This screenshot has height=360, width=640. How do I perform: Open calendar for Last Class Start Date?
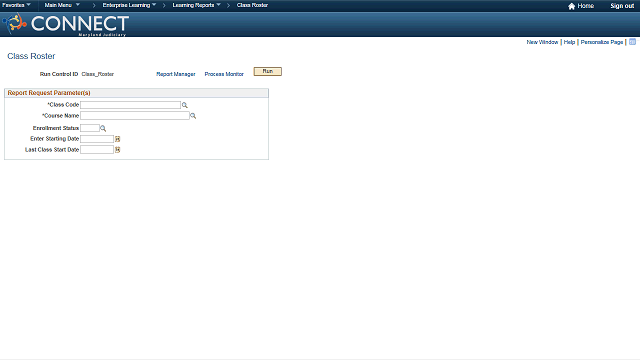point(118,150)
